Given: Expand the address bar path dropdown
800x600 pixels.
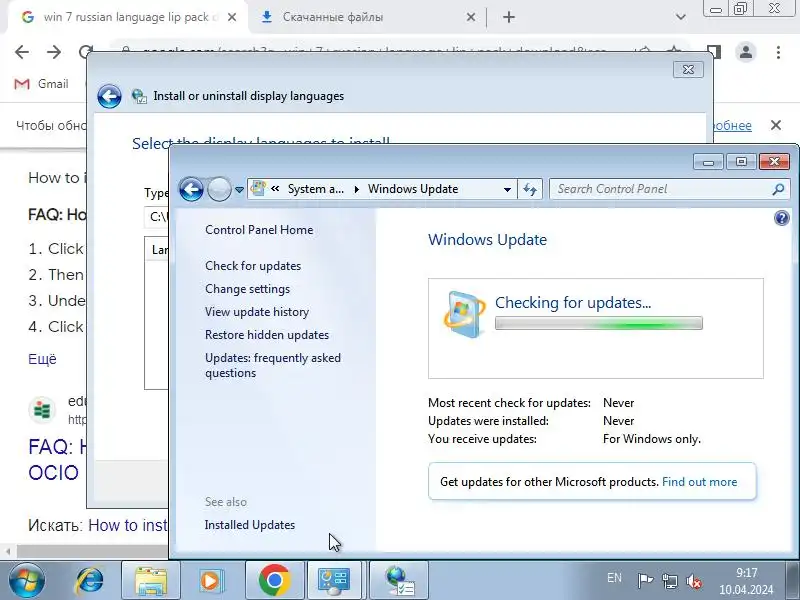Looking at the screenshot, I should click(507, 189).
